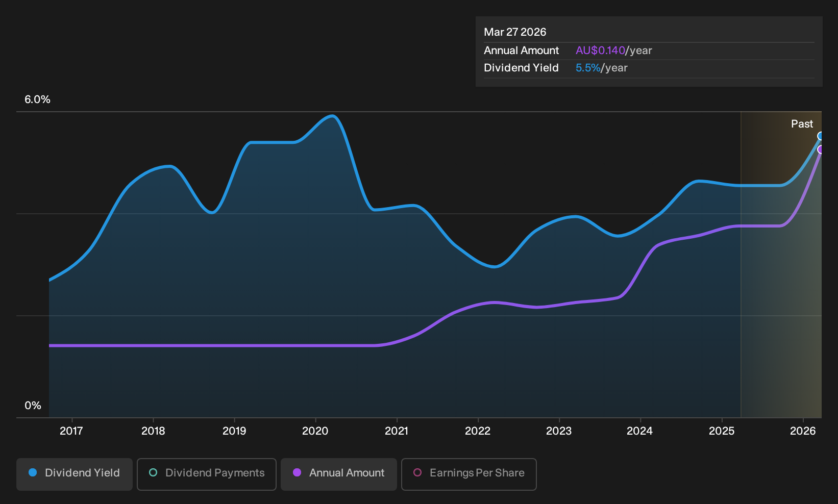838x504 pixels.
Task: Click the 2017 x-axis label
Action: pyautogui.click(x=71, y=431)
